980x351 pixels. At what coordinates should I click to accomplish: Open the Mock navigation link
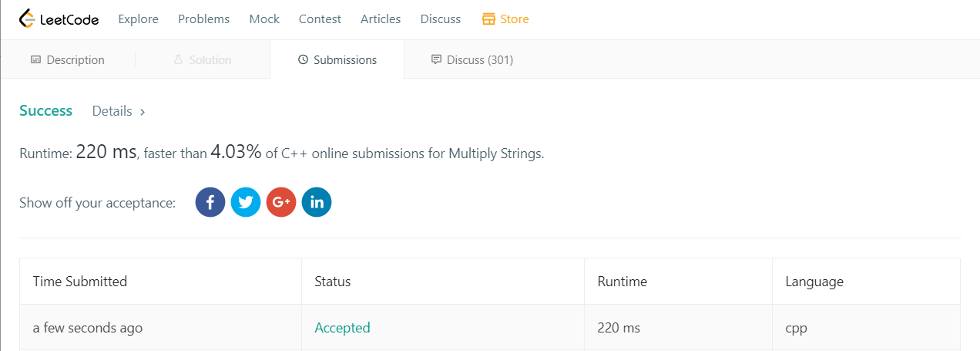pyautogui.click(x=264, y=19)
